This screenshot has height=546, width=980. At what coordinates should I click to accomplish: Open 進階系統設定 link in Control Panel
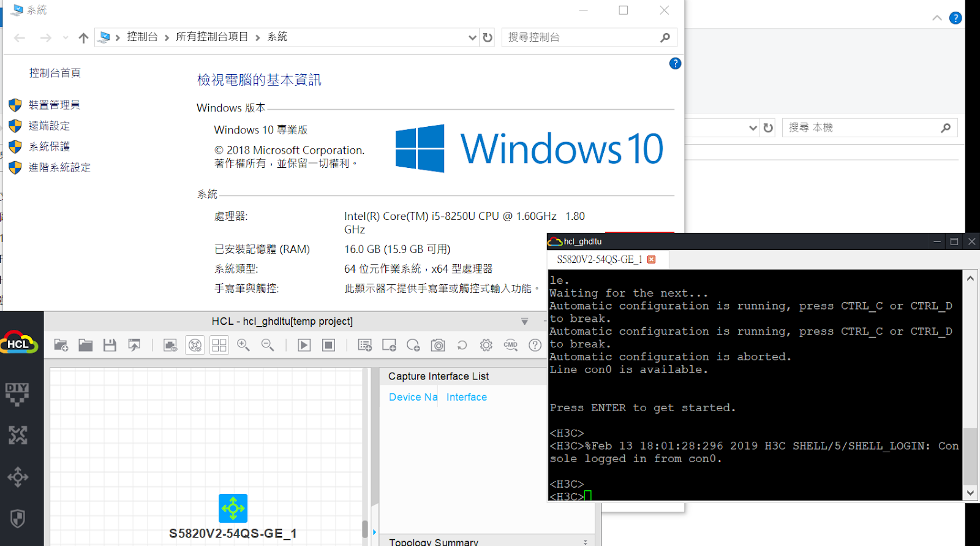(x=59, y=167)
